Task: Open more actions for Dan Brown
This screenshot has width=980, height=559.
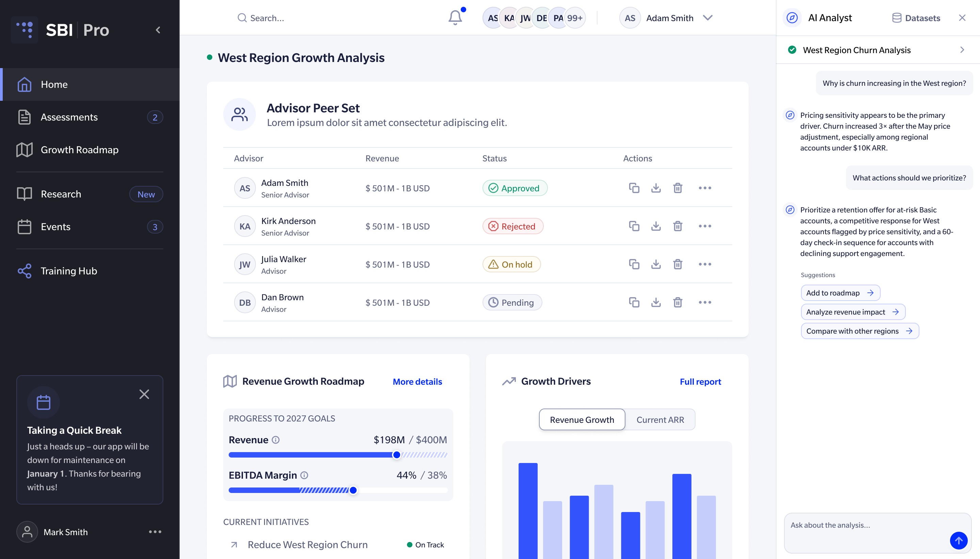Action: (x=705, y=302)
